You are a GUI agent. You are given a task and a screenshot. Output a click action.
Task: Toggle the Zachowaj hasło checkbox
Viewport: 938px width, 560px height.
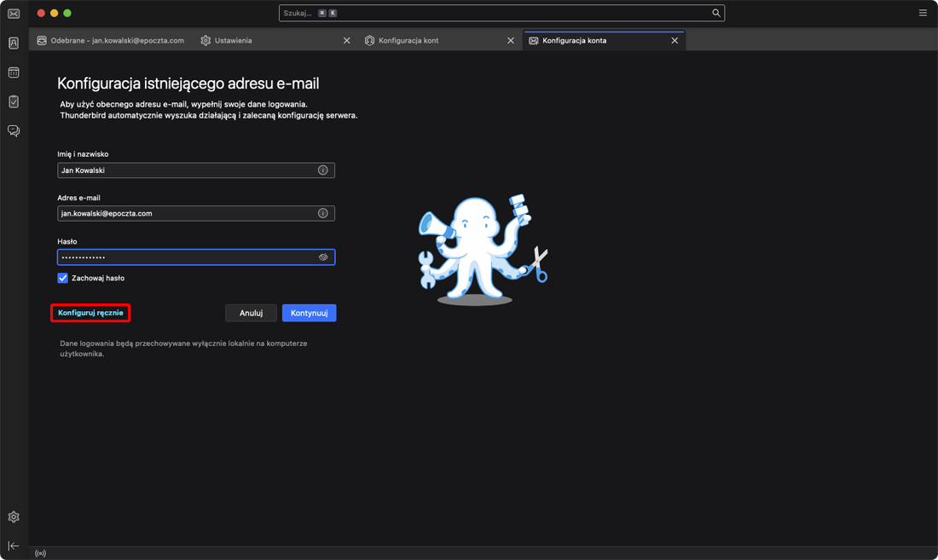tap(63, 278)
